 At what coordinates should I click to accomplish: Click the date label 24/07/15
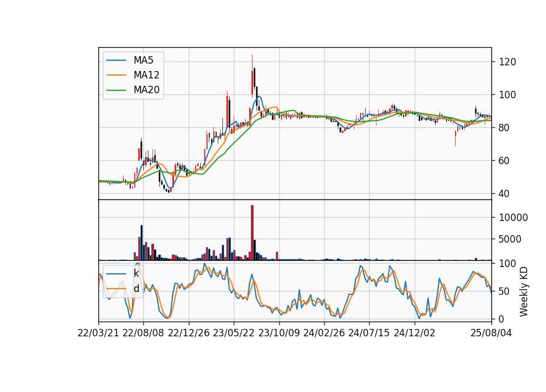pos(369,333)
